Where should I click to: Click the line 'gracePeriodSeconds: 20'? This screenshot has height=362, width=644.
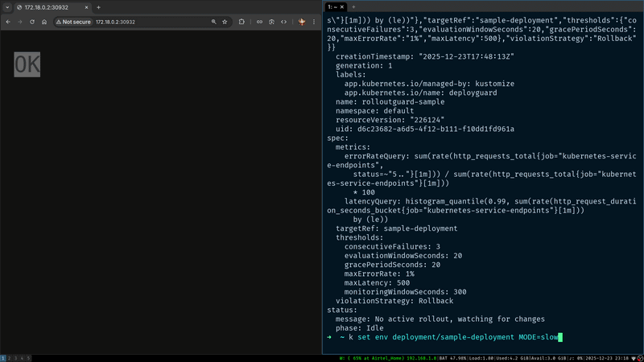392,265
